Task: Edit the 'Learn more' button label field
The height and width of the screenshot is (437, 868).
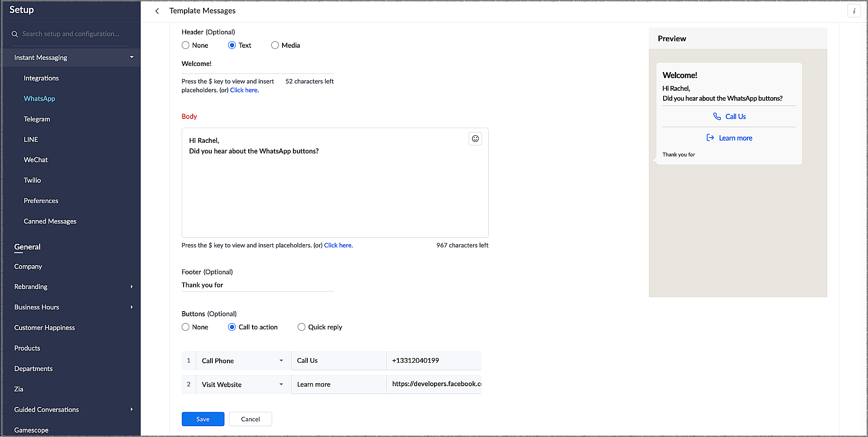Action: point(339,384)
